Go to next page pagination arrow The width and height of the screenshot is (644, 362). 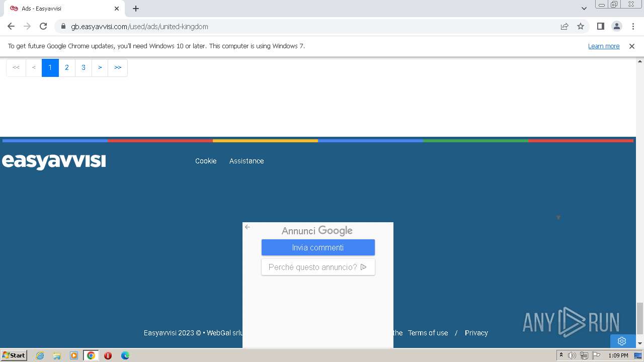(x=100, y=67)
